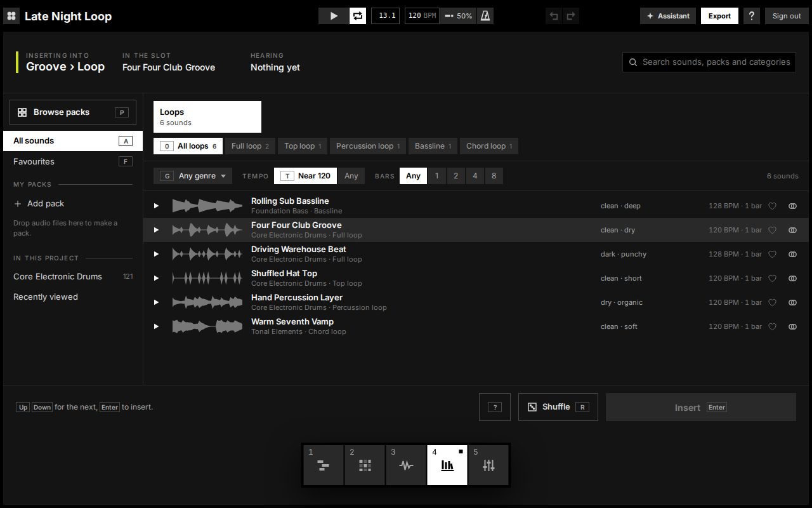Click the plus icon next to Add pack
812x508 pixels.
18,204
